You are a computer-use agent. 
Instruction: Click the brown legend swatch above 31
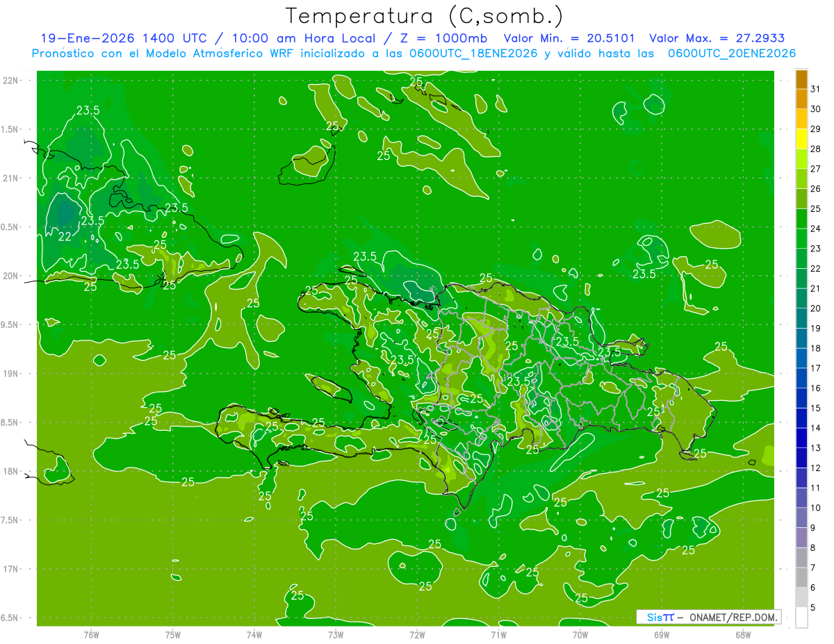coord(801,79)
